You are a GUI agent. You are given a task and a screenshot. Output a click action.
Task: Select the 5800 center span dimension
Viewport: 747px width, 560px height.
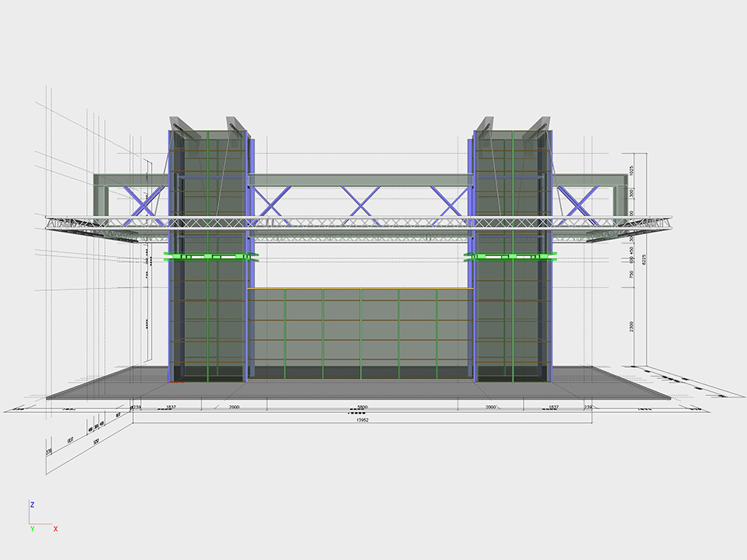(362, 407)
